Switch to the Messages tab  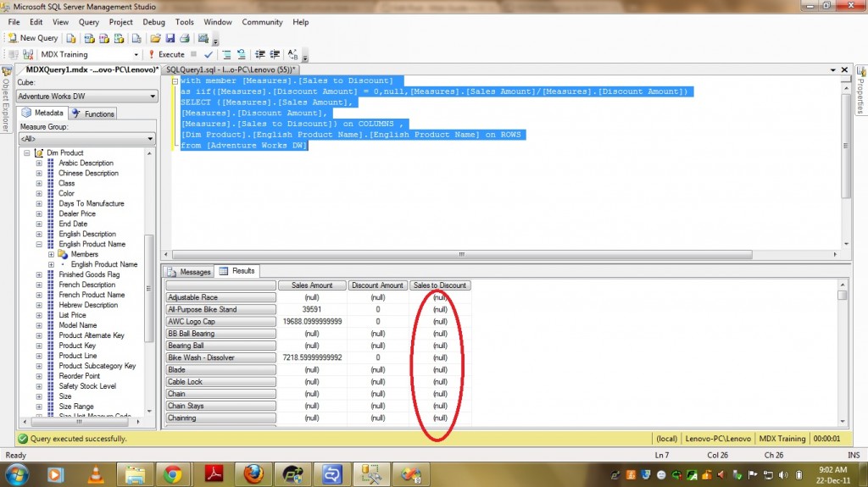[189, 272]
